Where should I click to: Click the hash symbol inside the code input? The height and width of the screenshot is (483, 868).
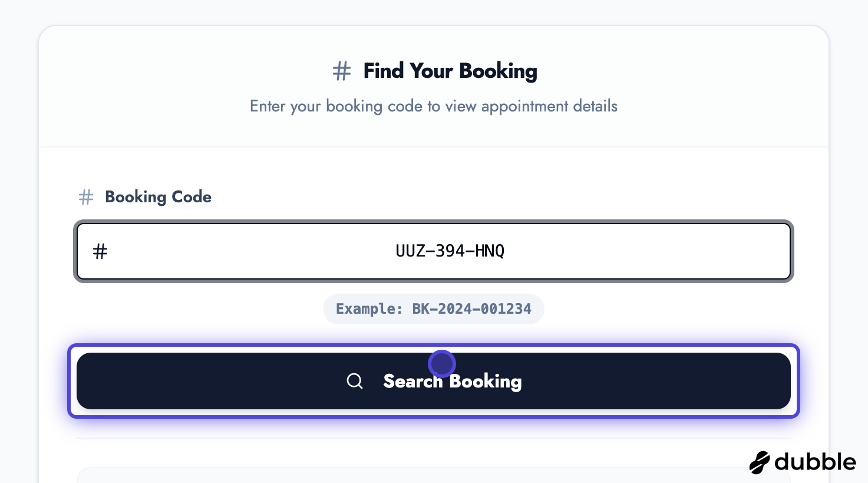coord(100,251)
